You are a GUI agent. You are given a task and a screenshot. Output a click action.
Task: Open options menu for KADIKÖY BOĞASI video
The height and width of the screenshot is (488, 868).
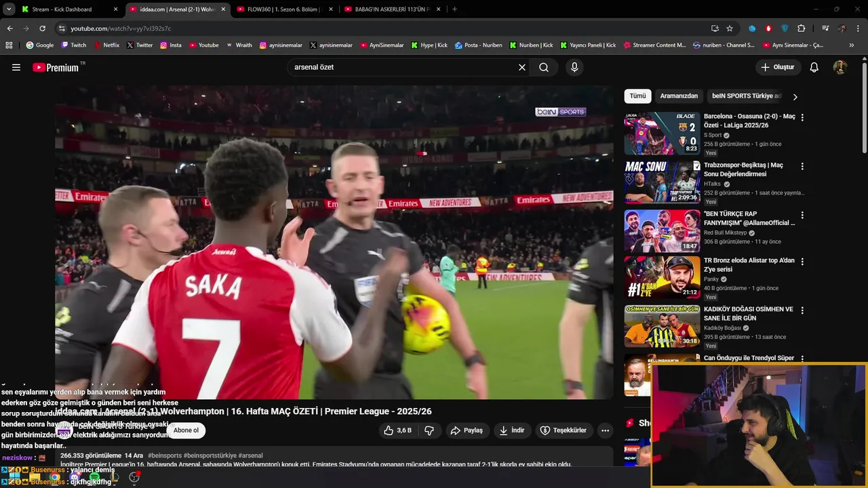(x=802, y=310)
